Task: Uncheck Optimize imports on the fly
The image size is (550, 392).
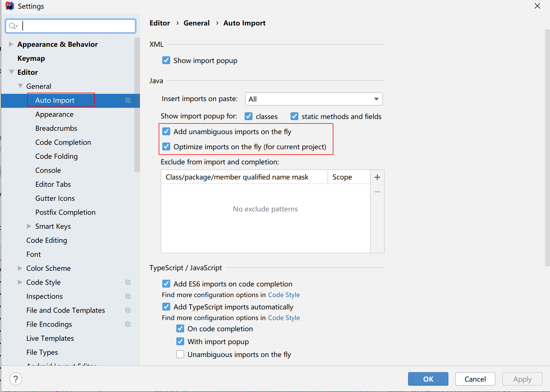Action: point(166,147)
